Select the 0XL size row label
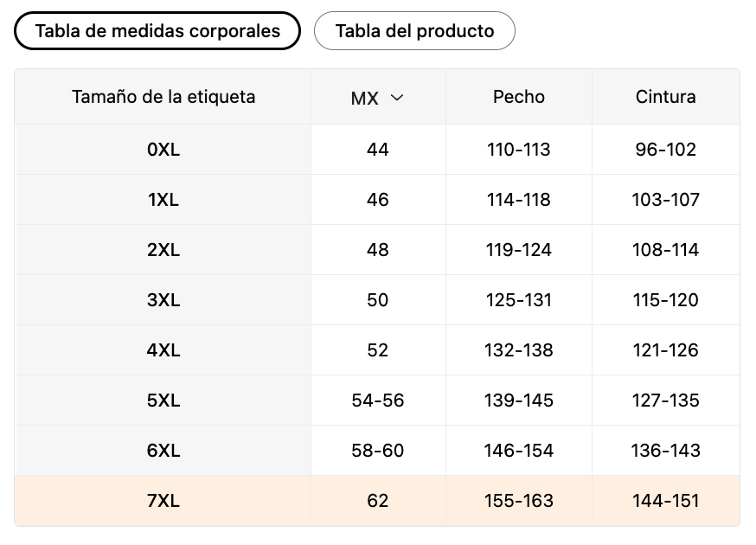Image resolution: width=756 pixels, height=545 pixels. tap(163, 150)
